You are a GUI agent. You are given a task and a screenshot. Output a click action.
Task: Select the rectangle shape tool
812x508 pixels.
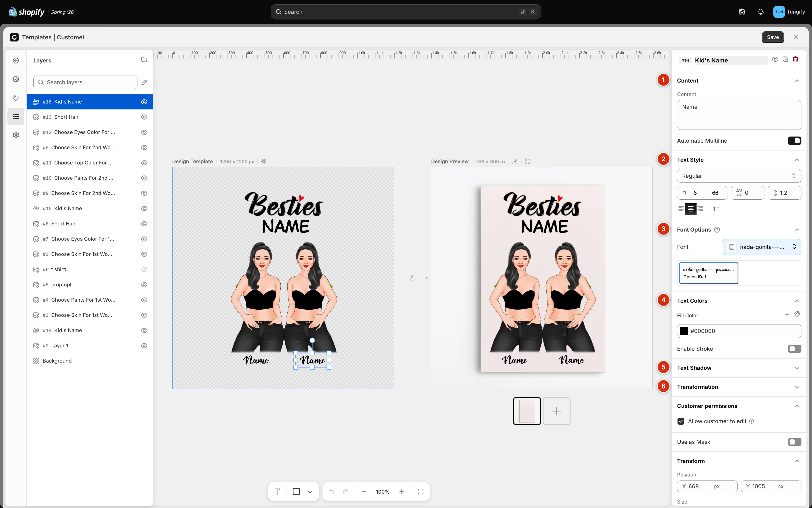[x=296, y=491]
